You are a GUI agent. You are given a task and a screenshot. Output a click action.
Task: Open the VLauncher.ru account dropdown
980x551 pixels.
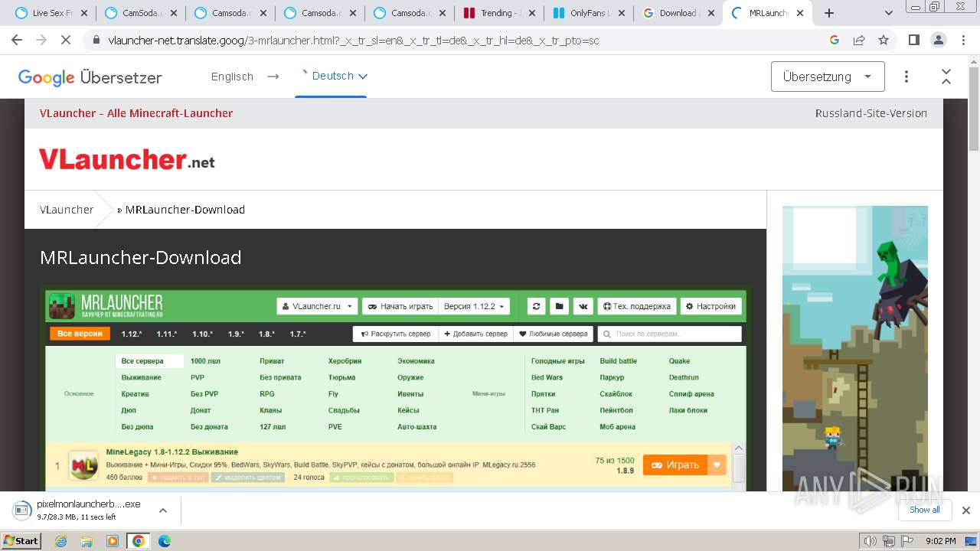[x=318, y=306]
